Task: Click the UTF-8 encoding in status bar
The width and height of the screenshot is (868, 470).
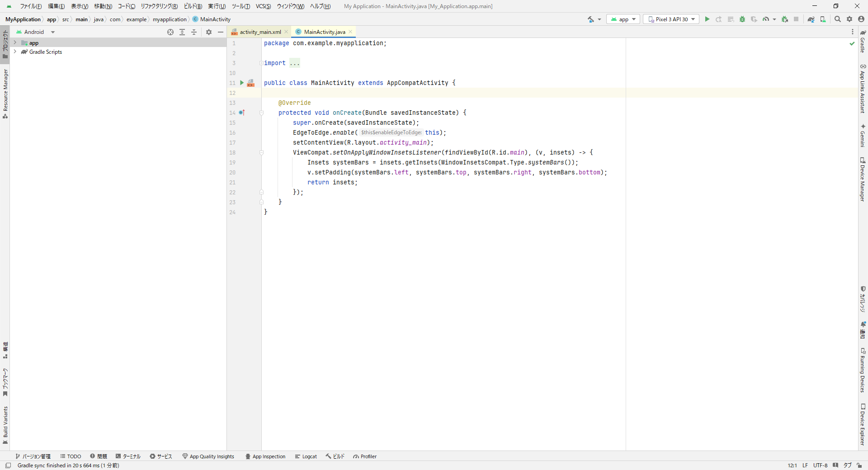Action: [x=820, y=465]
